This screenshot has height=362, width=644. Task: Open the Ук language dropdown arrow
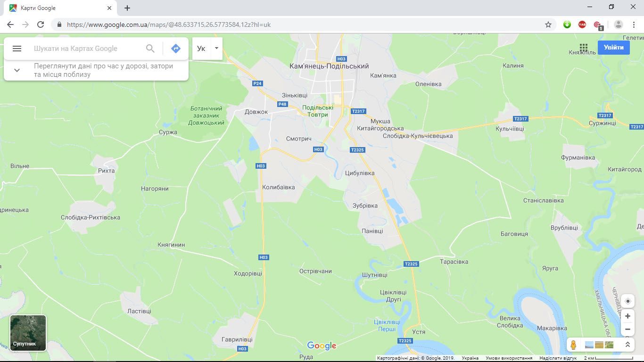pyautogui.click(x=216, y=49)
